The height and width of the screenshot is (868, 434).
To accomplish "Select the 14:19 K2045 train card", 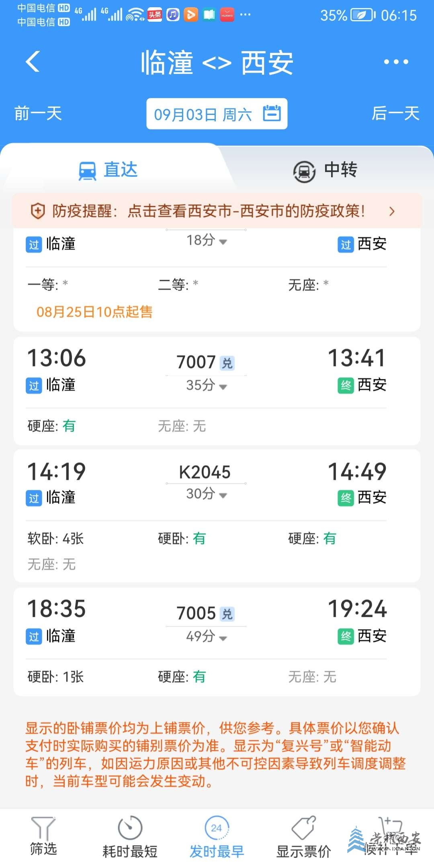I will point(217,516).
